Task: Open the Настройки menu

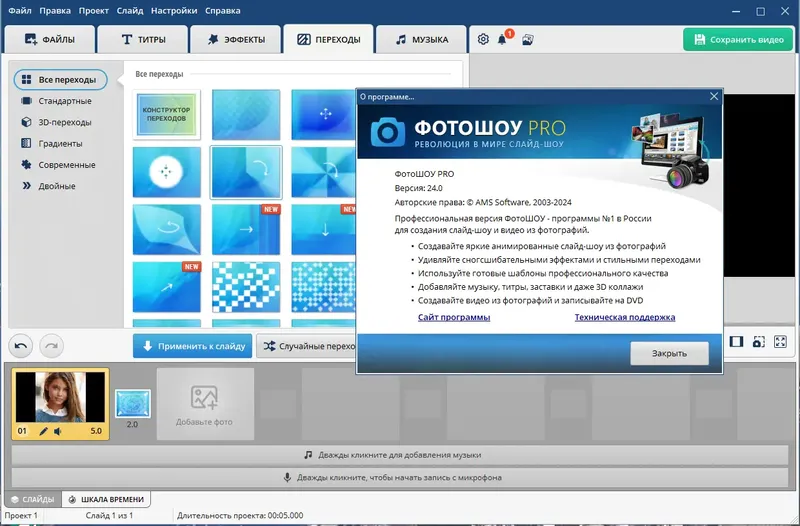Action: 174,11
